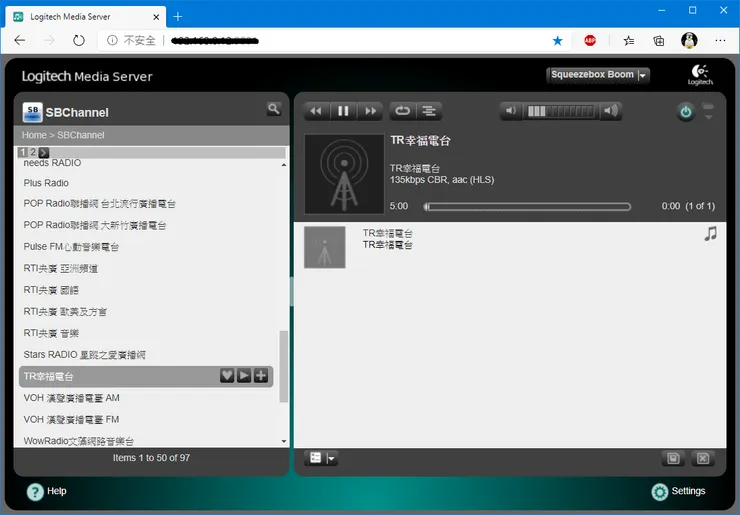Select Stars RADIO station entry

click(84, 355)
